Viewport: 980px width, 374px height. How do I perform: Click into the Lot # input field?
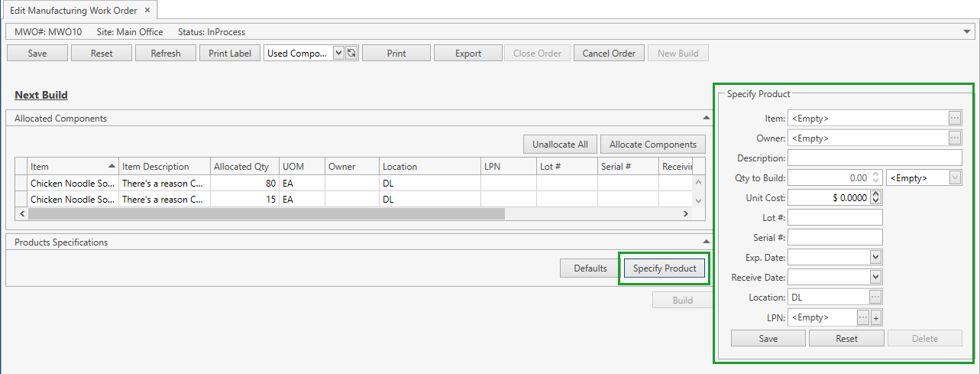click(835, 217)
